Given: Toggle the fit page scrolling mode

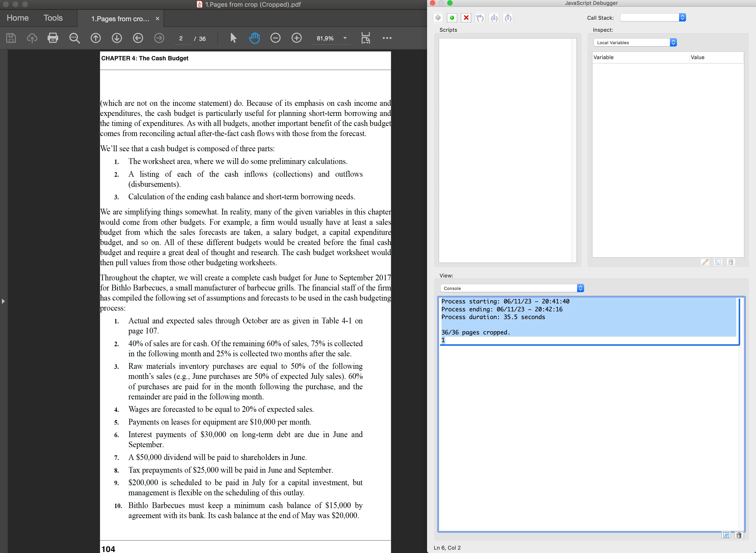Looking at the screenshot, I should pos(365,38).
